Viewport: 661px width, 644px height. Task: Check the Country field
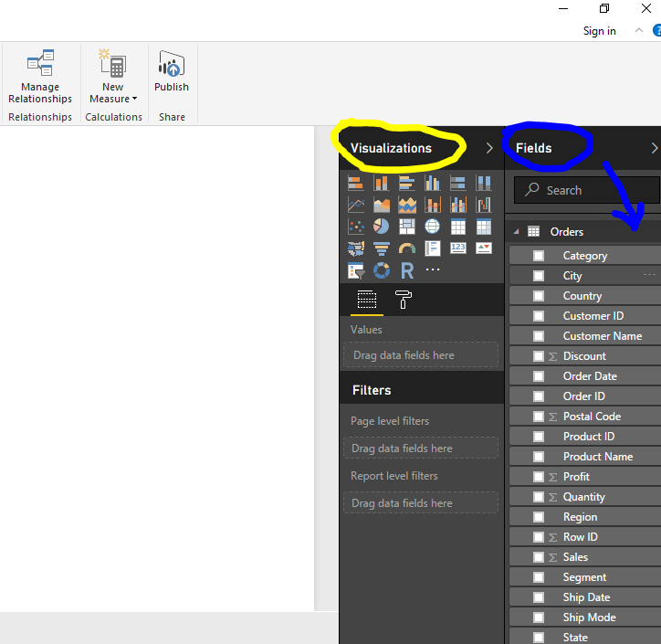tap(539, 296)
